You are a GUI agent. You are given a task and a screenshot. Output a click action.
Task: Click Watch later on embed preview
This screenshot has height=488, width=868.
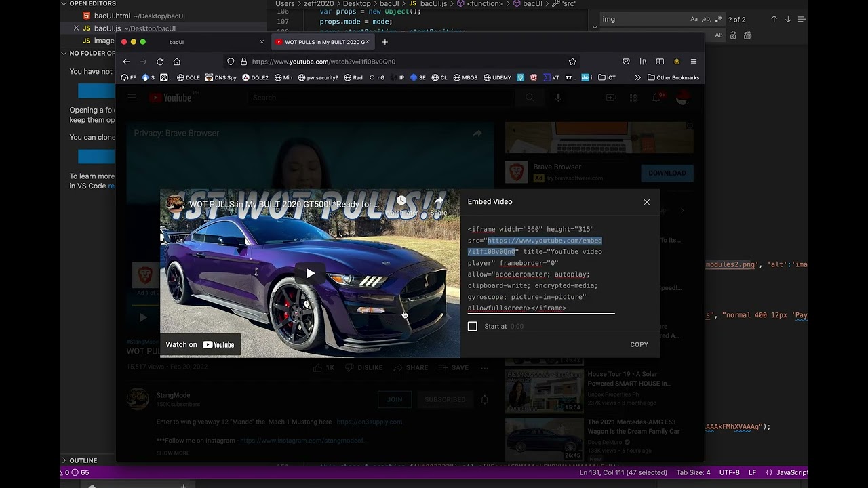tap(401, 206)
